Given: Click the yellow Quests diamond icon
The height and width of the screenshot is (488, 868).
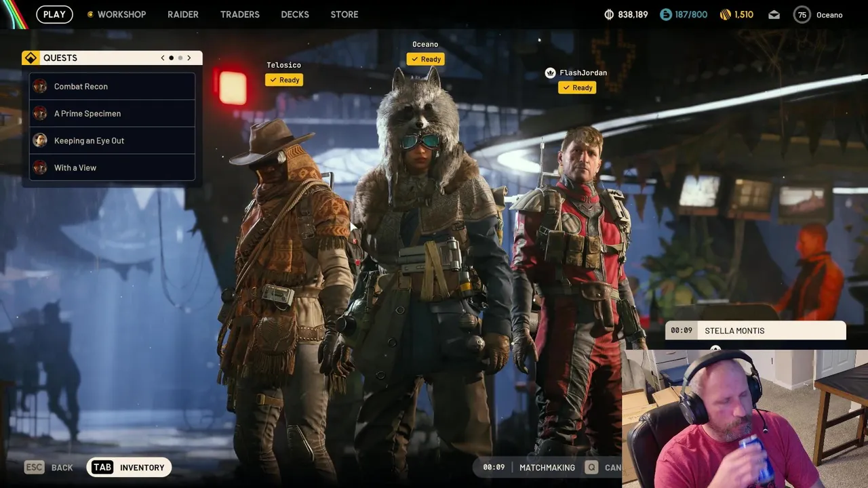Looking at the screenshot, I should pyautogui.click(x=31, y=58).
